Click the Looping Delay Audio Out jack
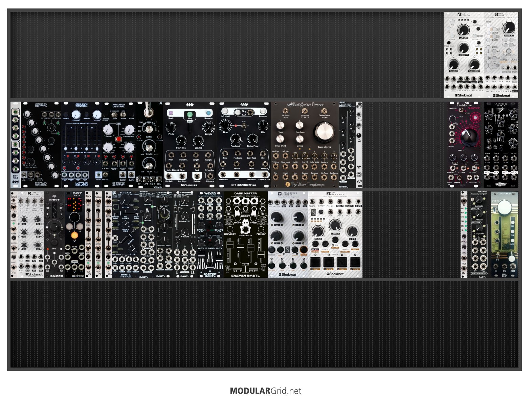532x398 pixels. click(223, 175)
